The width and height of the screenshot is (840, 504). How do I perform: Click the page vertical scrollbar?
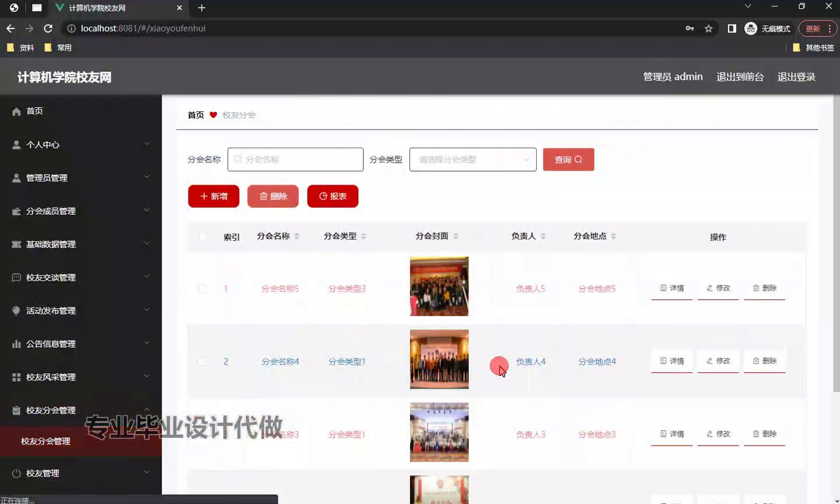(835, 245)
